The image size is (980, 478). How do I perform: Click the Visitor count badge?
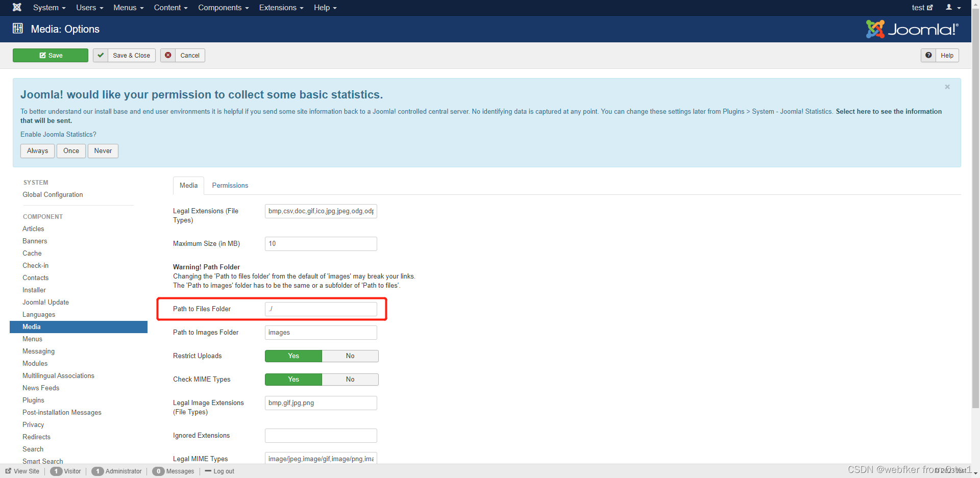pyautogui.click(x=56, y=471)
